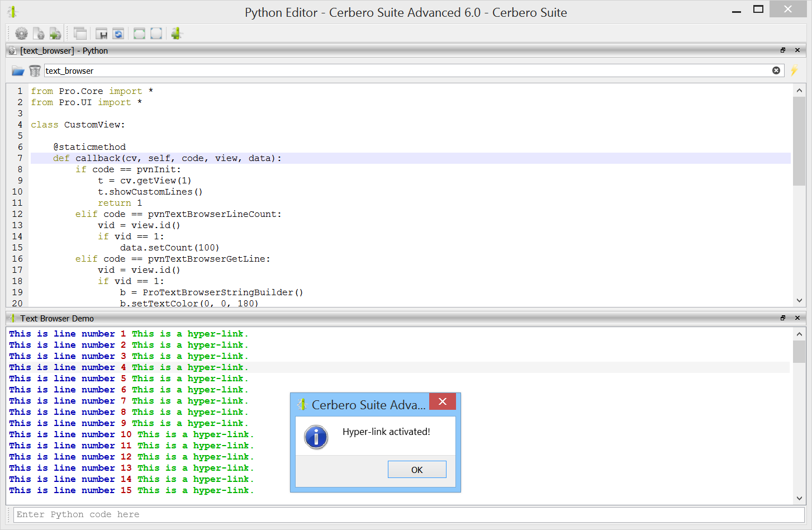Click the Text Browser Demo panel title
This screenshot has height=530, width=812.
tap(57, 318)
